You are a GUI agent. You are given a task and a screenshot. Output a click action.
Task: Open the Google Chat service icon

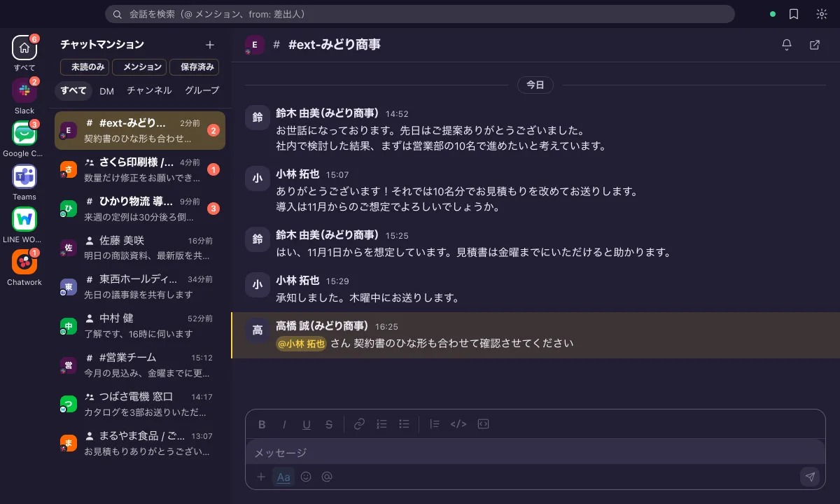pyautogui.click(x=24, y=133)
